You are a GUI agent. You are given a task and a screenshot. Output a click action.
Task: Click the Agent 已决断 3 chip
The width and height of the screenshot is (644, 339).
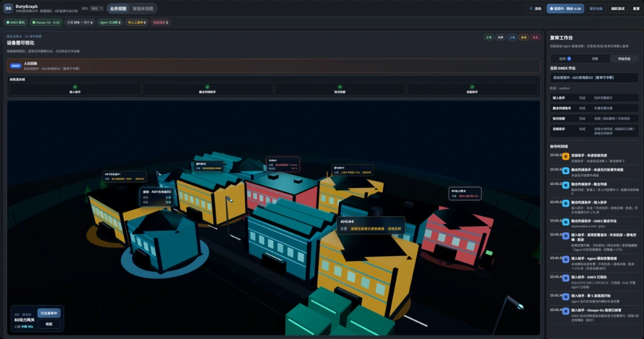(110, 22)
